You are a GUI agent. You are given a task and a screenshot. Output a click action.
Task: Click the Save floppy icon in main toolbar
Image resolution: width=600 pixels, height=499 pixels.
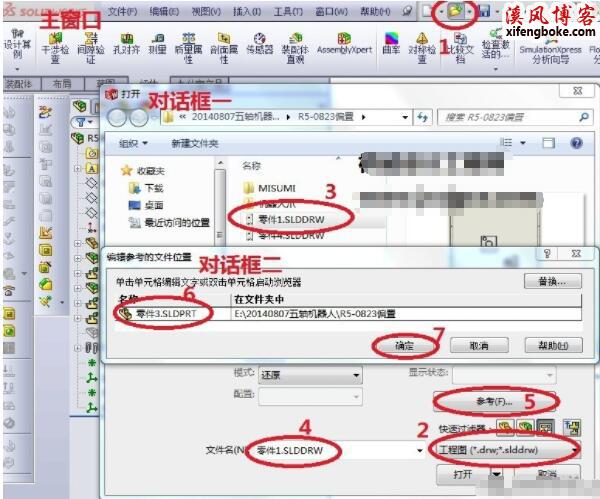pyautogui.click(x=484, y=11)
